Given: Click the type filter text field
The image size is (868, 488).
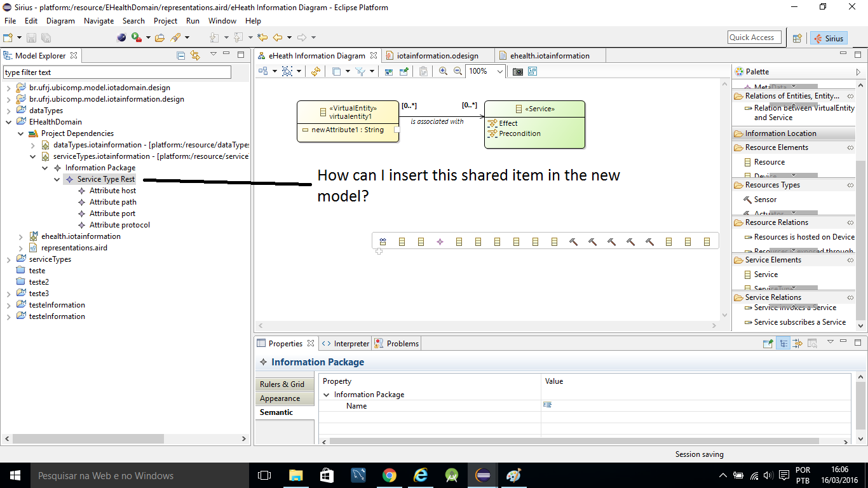Looking at the screenshot, I should tap(117, 72).
